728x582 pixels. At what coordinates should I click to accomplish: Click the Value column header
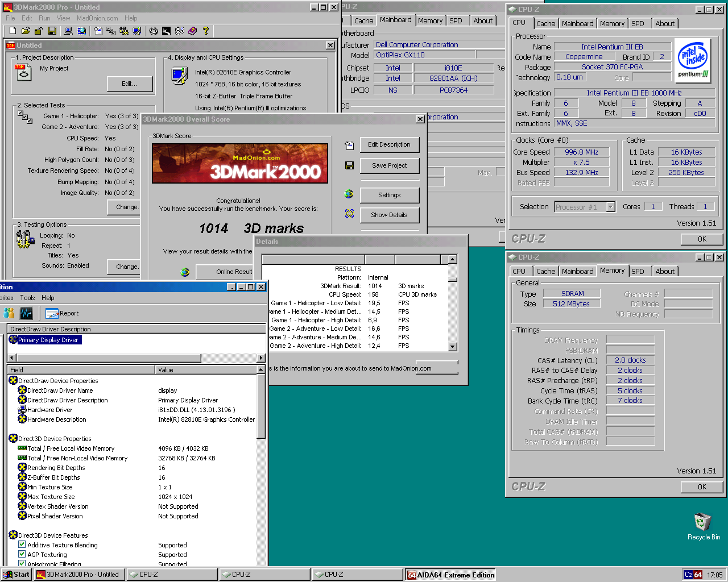pyautogui.click(x=206, y=369)
